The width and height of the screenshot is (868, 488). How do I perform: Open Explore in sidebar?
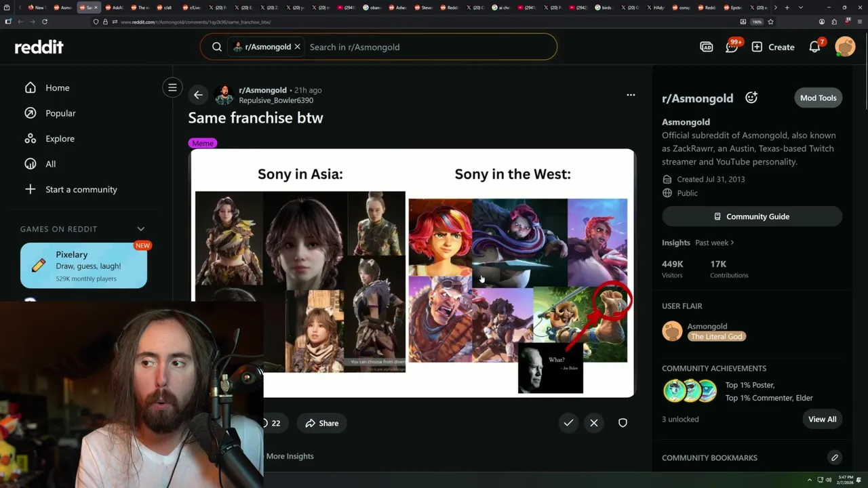pos(60,138)
